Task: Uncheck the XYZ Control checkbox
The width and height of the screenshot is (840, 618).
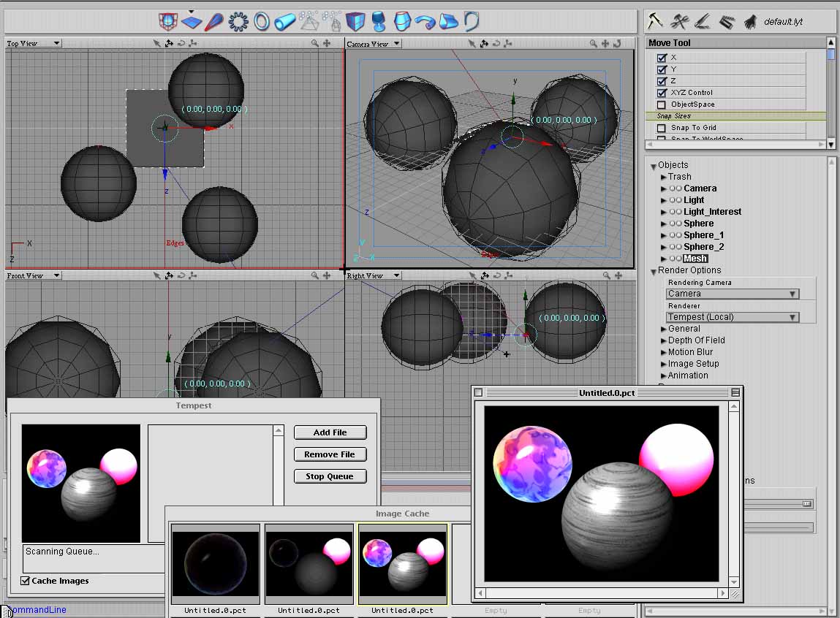Action: [x=662, y=93]
